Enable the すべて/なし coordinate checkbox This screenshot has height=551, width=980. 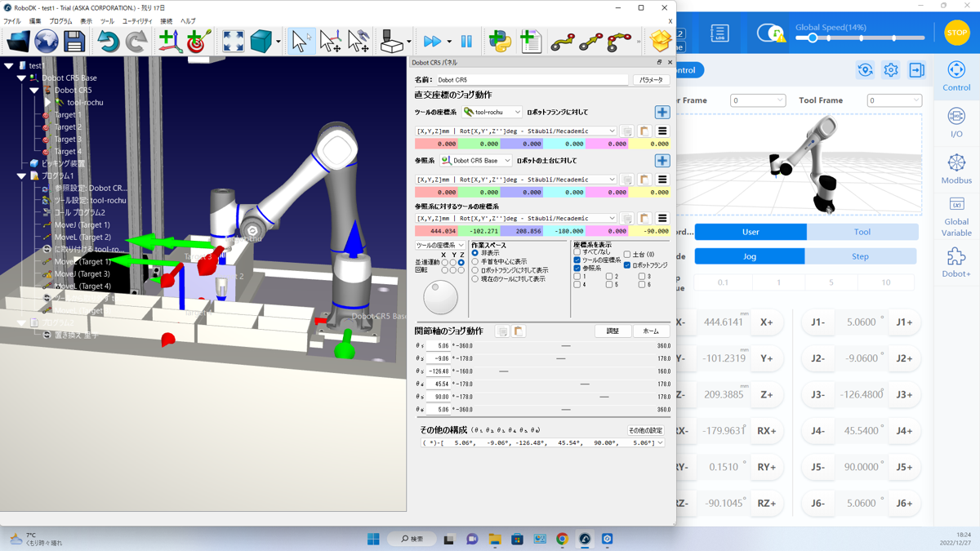coord(577,252)
